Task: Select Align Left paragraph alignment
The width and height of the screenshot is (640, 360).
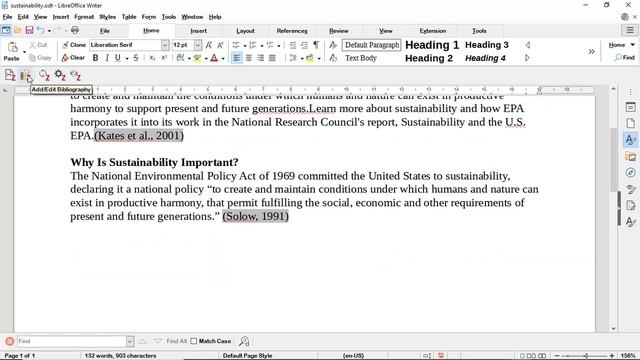Action: pos(237,58)
